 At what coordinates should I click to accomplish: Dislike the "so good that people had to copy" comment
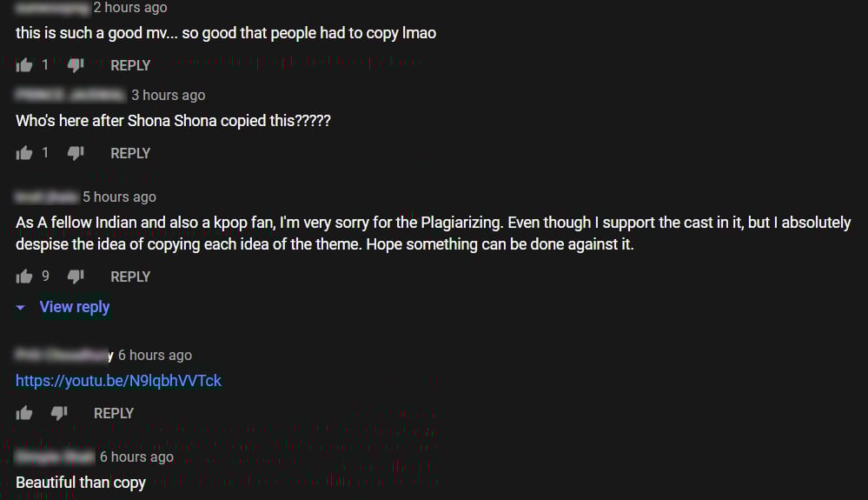[76, 65]
